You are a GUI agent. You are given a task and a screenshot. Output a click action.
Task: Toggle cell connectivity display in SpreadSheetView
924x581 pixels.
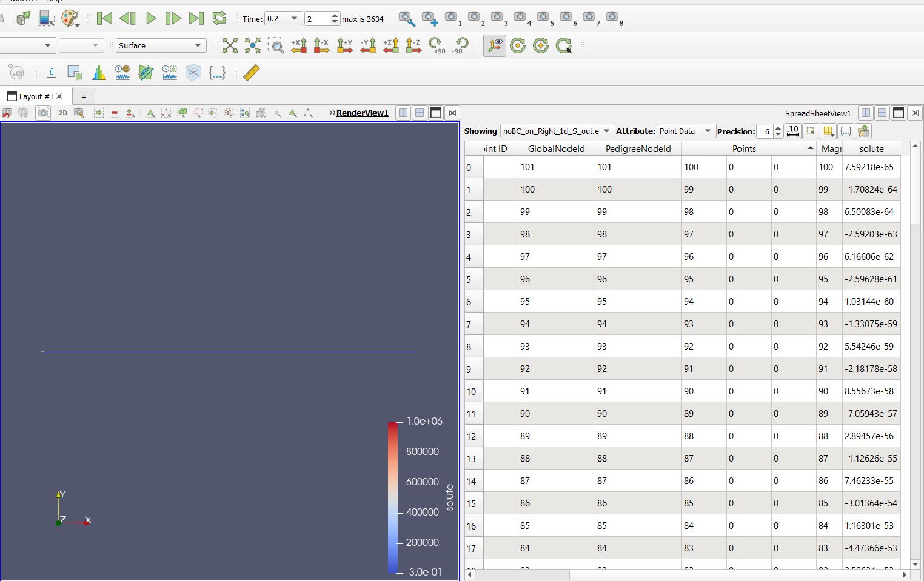[829, 131]
